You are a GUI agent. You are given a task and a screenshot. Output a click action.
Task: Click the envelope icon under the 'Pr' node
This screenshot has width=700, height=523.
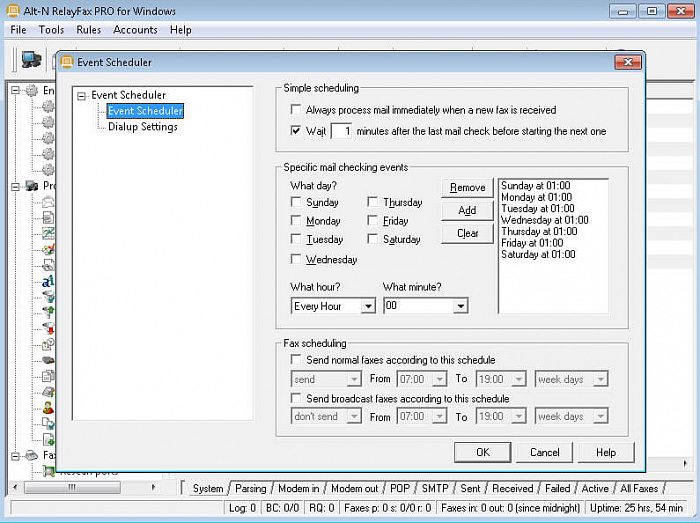pos(48,202)
